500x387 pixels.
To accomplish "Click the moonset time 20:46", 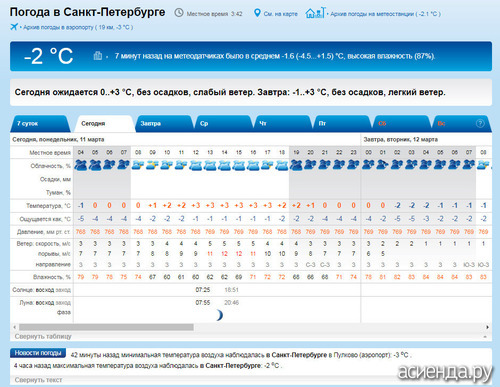I will click(x=231, y=303).
